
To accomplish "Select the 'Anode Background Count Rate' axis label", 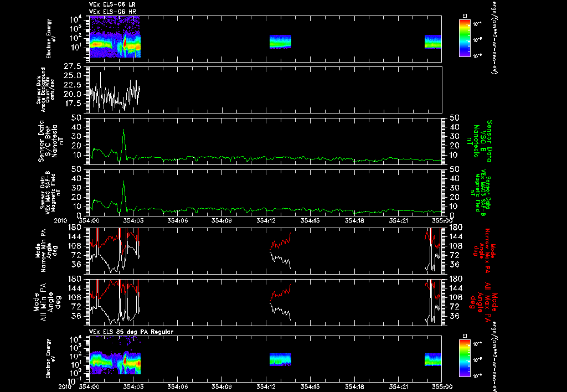I will coord(46,89).
